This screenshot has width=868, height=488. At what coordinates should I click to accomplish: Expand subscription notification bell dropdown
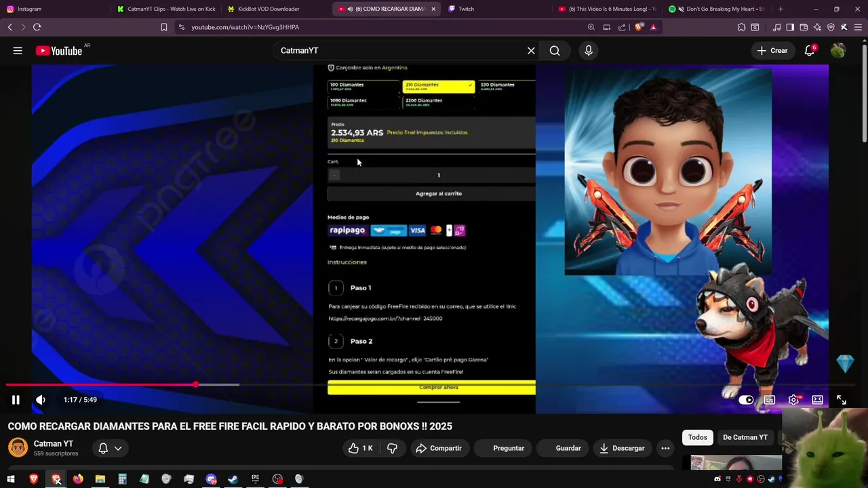pos(110,448)
